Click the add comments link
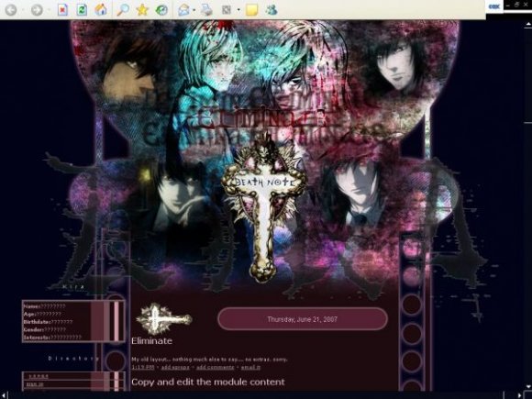Screen dimensions: 532x399 click(x=216, y=367)
